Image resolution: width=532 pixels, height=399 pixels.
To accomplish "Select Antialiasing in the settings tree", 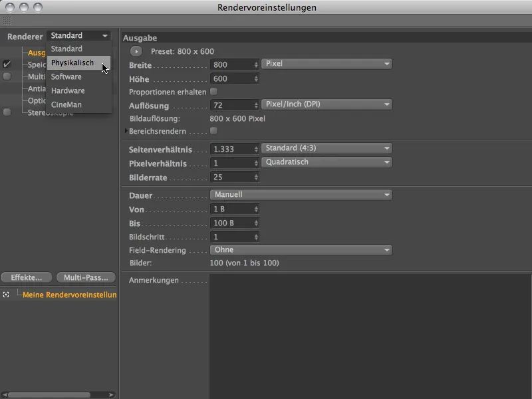I will [x=37, y=88].
